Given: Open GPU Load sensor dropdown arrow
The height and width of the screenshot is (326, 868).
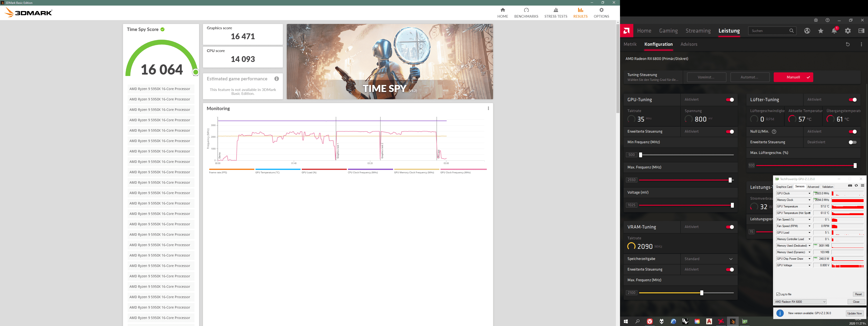Looking at the screenshot, I should pos(809,233).
